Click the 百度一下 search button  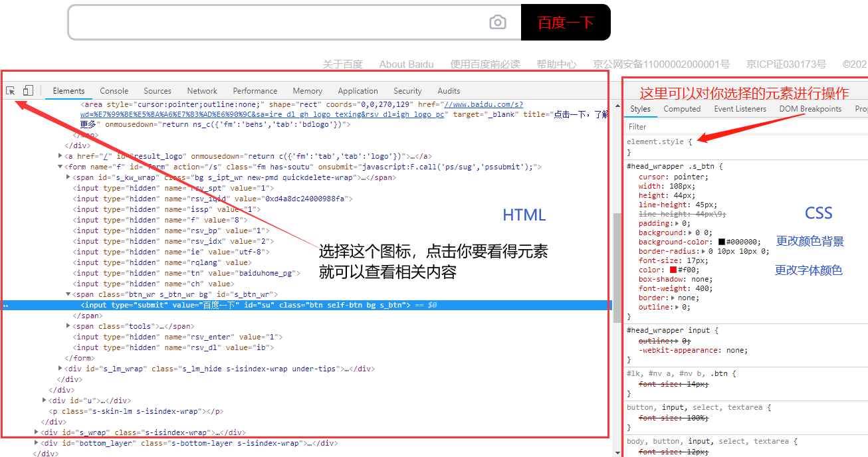click(x=566, y=23)
